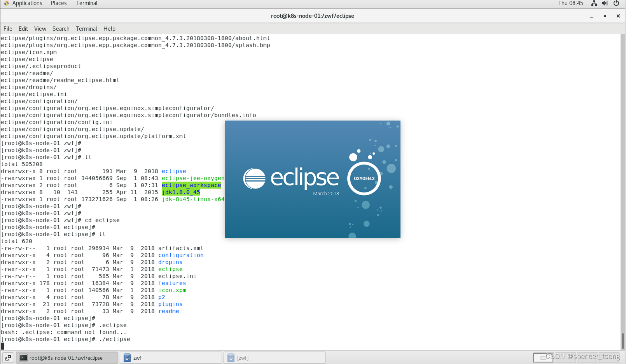Image resolution: width=626 pixels, height=364 pixels.
Task: Open the Help menu
Action: coord(109,28)
